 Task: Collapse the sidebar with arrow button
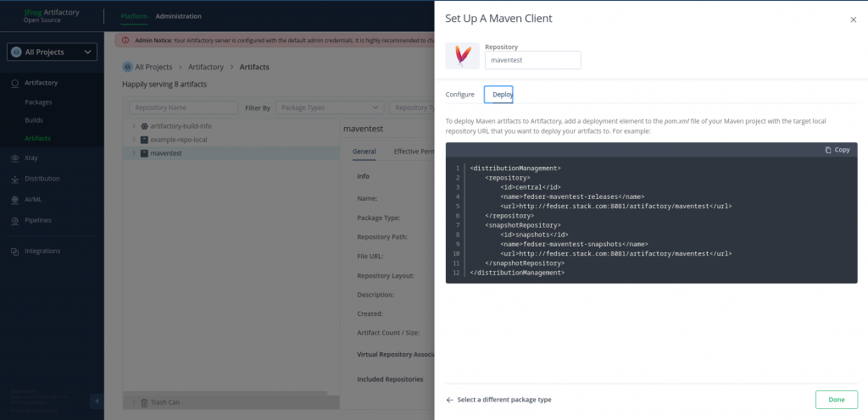click(x=97, y=401)
